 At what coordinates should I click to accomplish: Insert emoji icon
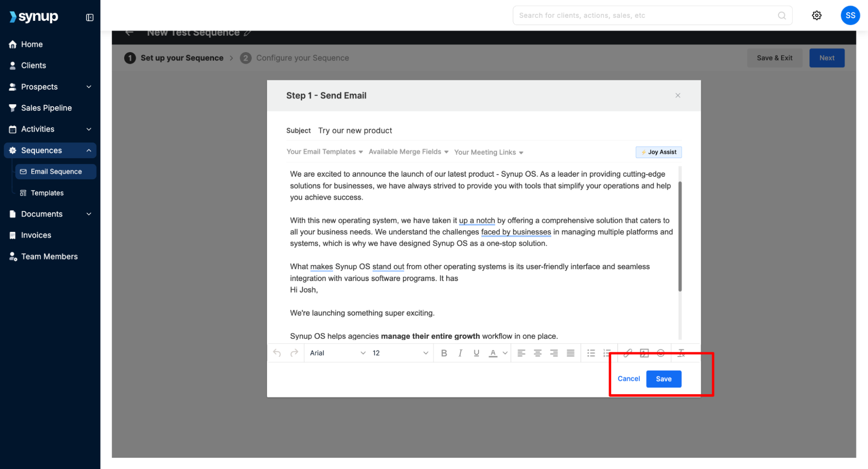click(660, 353)
